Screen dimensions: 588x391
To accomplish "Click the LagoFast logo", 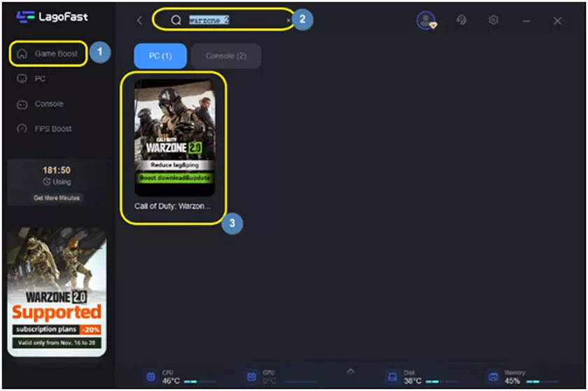I will (x=52, y=17).
